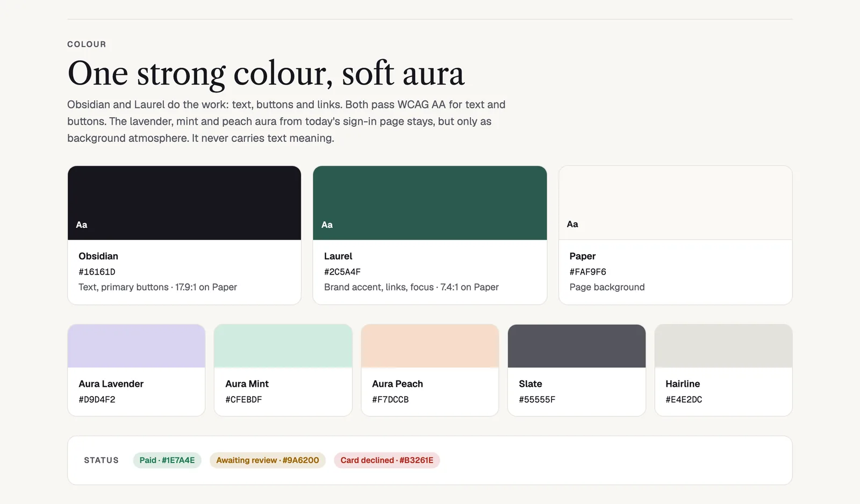Click the Laurel green colour swatch
860x504 pixels.
click(x=430, y=203)
